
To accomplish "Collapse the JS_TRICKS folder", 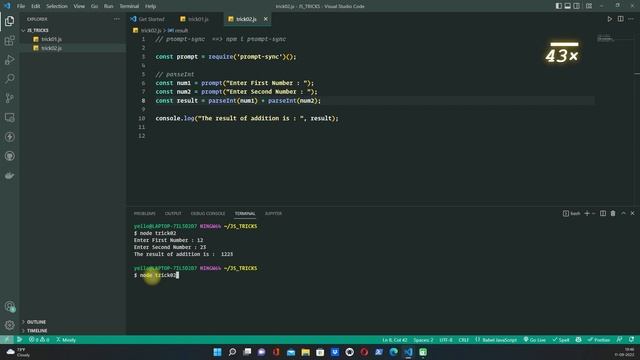I will pos(38,30).
